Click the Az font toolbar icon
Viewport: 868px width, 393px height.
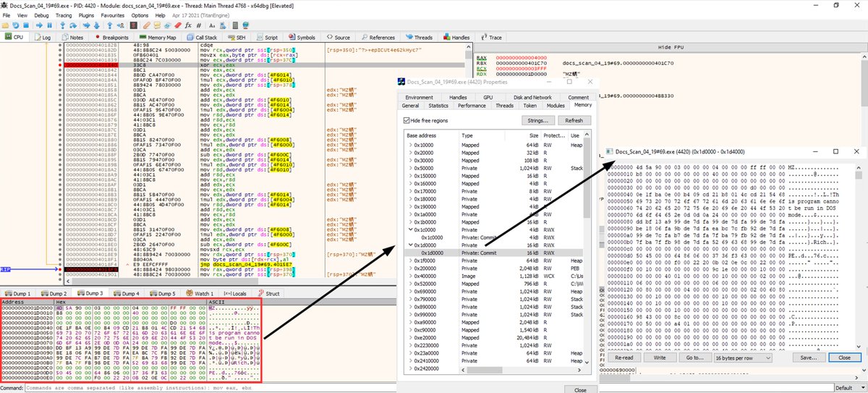(x=212, y=25)
